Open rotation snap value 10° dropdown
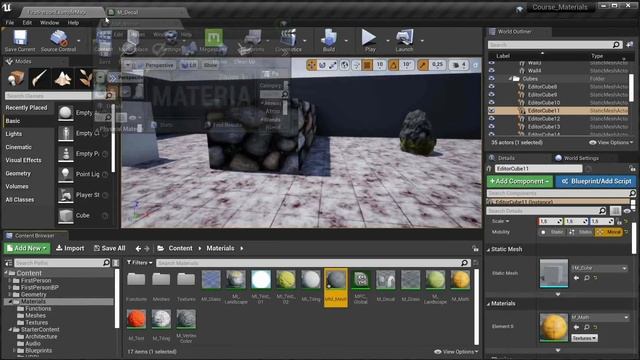This screenshot has height=360, width=640. (x=407, y=65)
